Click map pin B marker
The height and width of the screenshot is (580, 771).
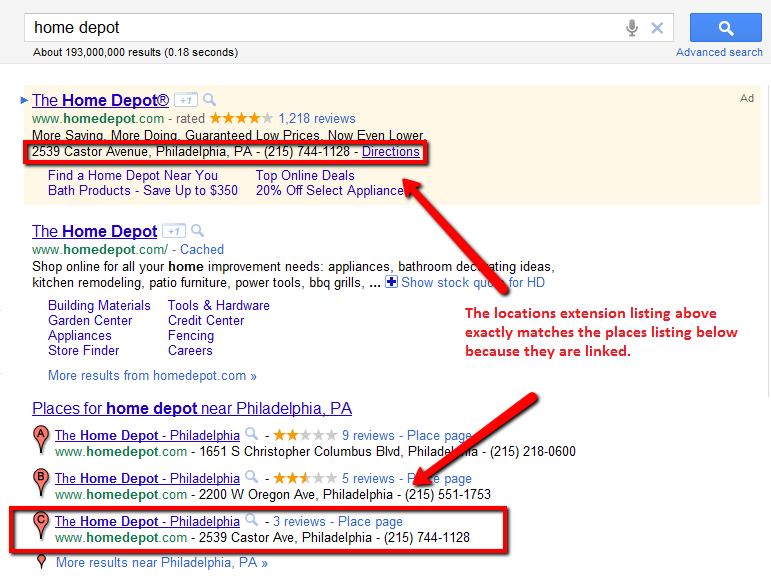pos(41,480)
